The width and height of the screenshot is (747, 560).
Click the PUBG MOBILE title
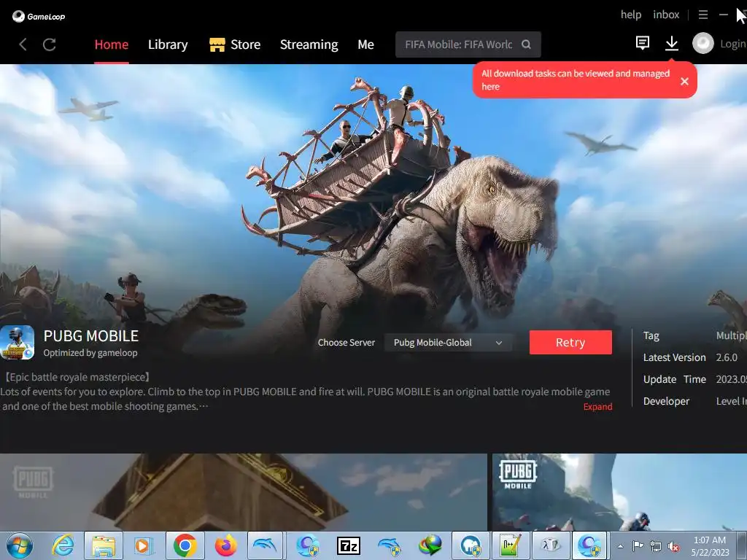click(x=90, y=335)
